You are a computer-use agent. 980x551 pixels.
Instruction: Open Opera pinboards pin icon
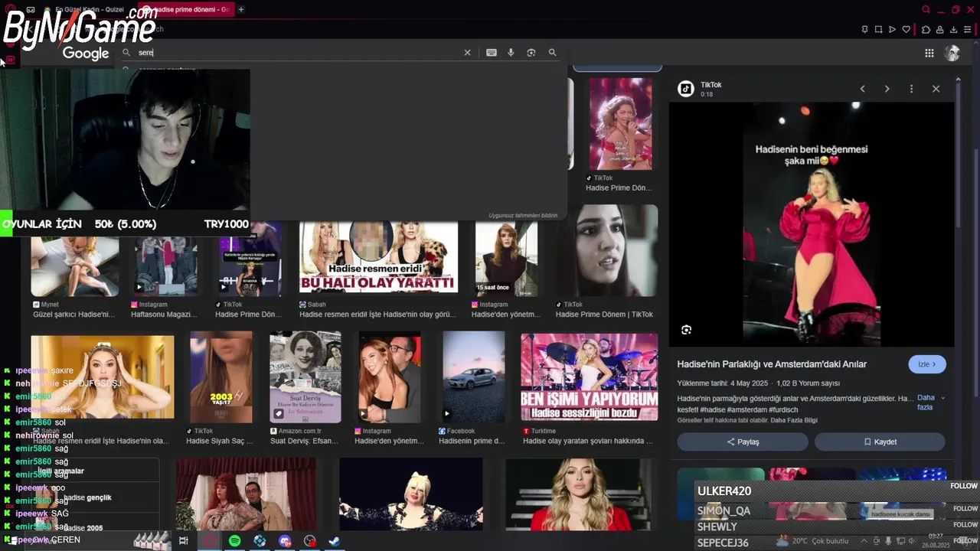(864, 30)
